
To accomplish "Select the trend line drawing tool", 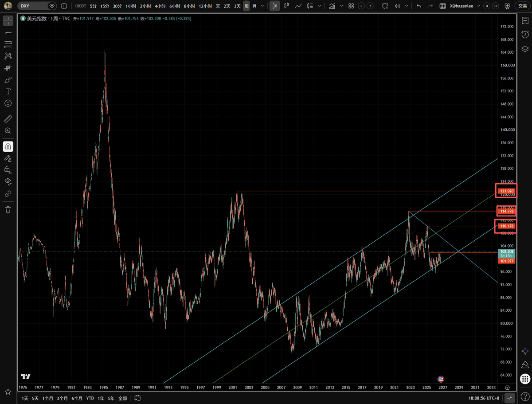I will (8, 33).
